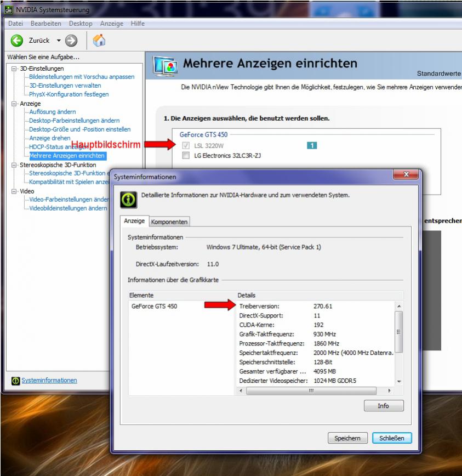Screen dimensions: 462x476
Task: Open PhysX-Konfiguration festlegen
Action: pos(69,94)
